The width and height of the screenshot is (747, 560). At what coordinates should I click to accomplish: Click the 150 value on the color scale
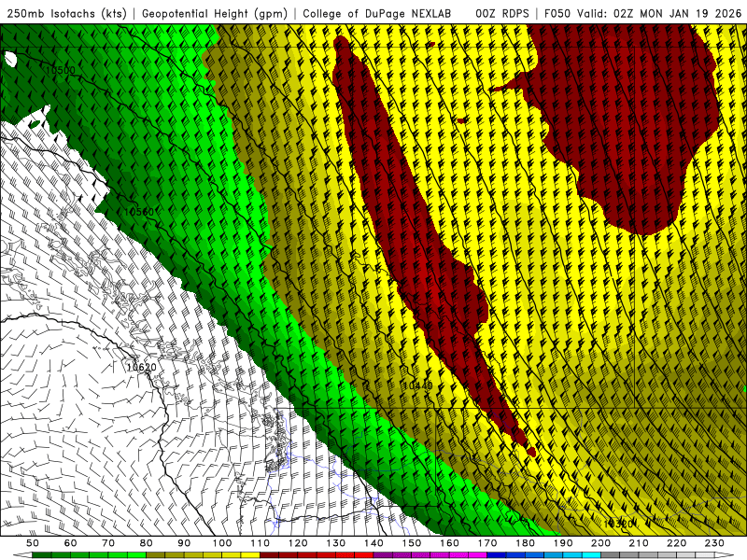pyautogui.click(x=412, y=543)
